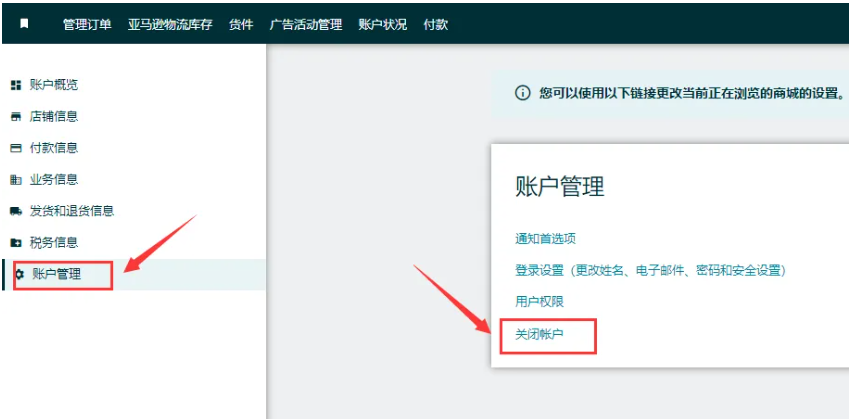
Task: Click the 账户管理 card heading
Action: click(560, 187)
